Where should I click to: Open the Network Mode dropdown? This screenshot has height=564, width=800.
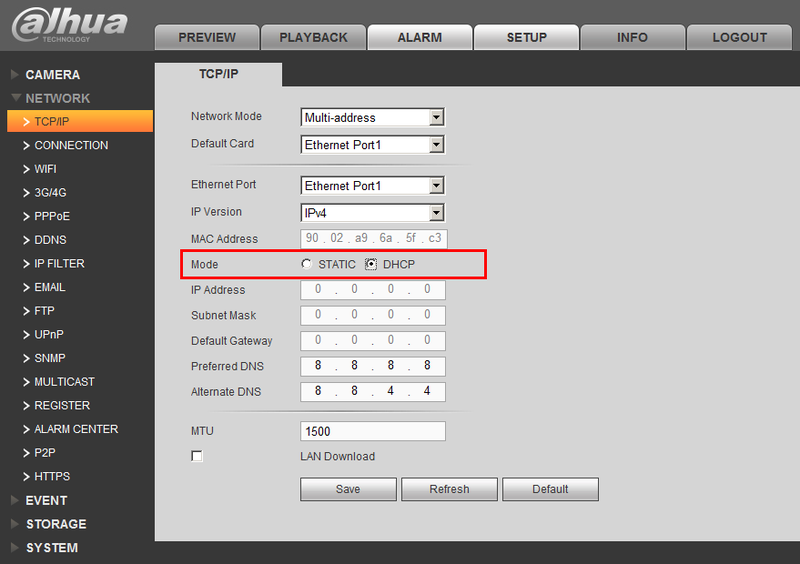(372, 118)
